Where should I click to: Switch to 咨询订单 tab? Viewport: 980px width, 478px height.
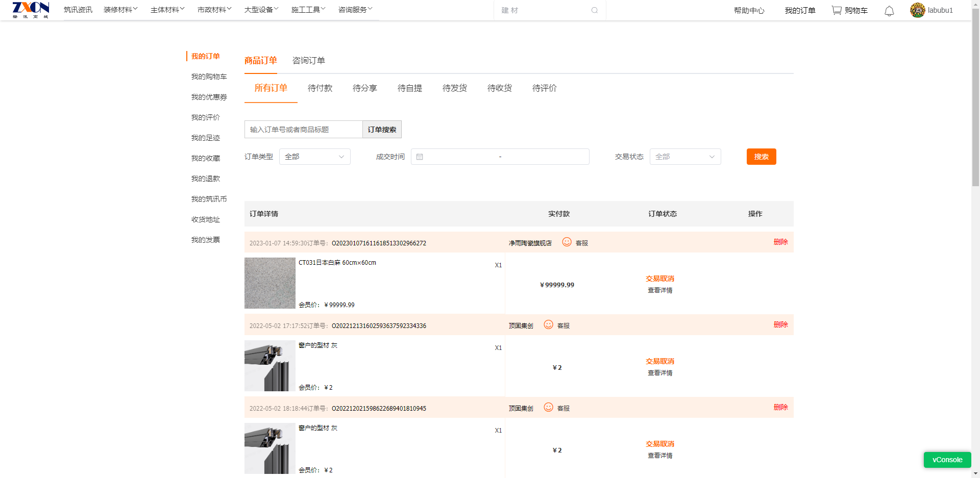pos(309,60)
